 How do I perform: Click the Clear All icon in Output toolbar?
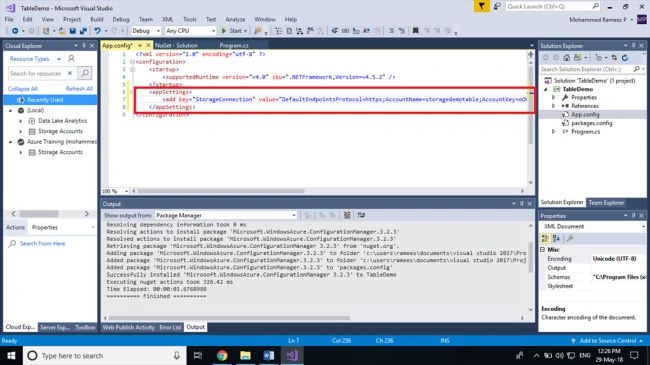[347, 215]
